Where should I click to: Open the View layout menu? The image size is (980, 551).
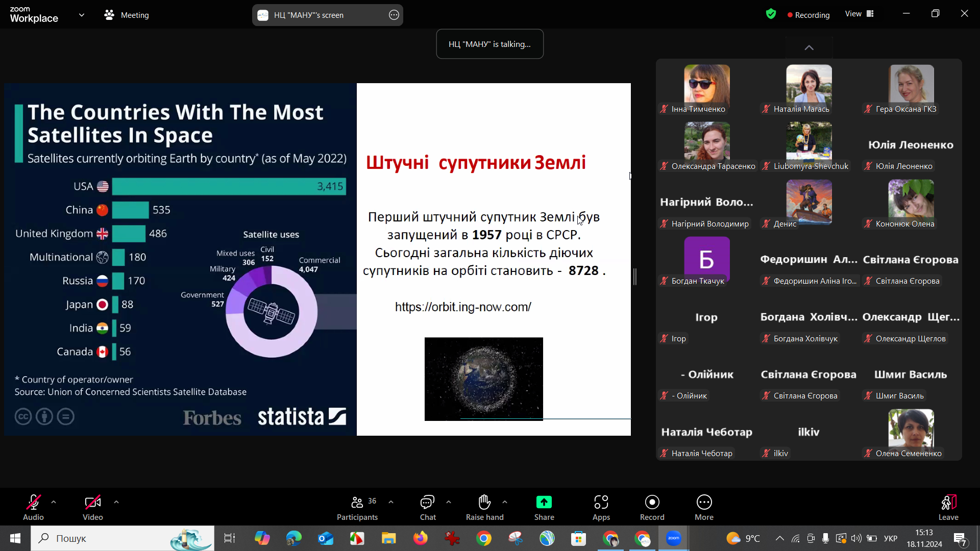pos(860,14)
